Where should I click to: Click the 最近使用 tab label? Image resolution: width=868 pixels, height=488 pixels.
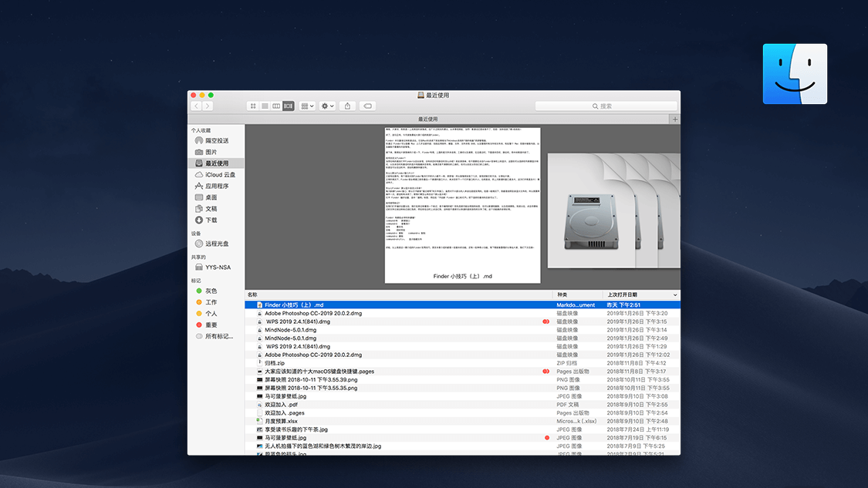[x=427, y=119]
